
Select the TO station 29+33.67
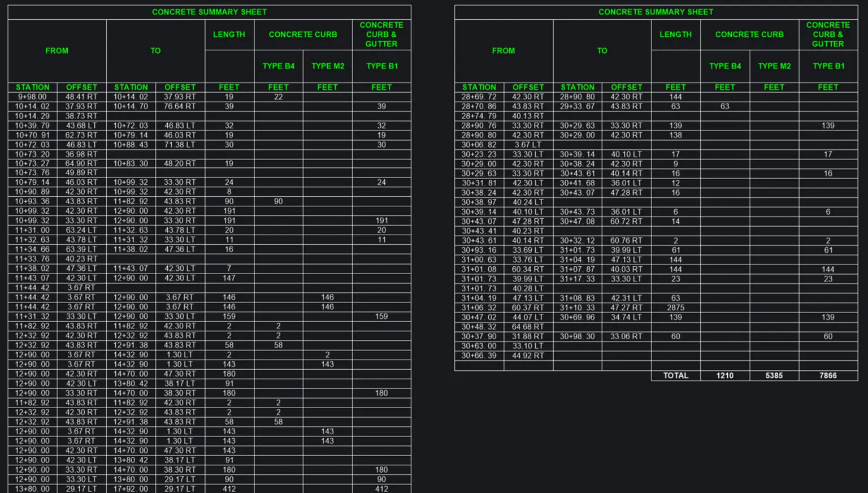click(x=577, y=106)
